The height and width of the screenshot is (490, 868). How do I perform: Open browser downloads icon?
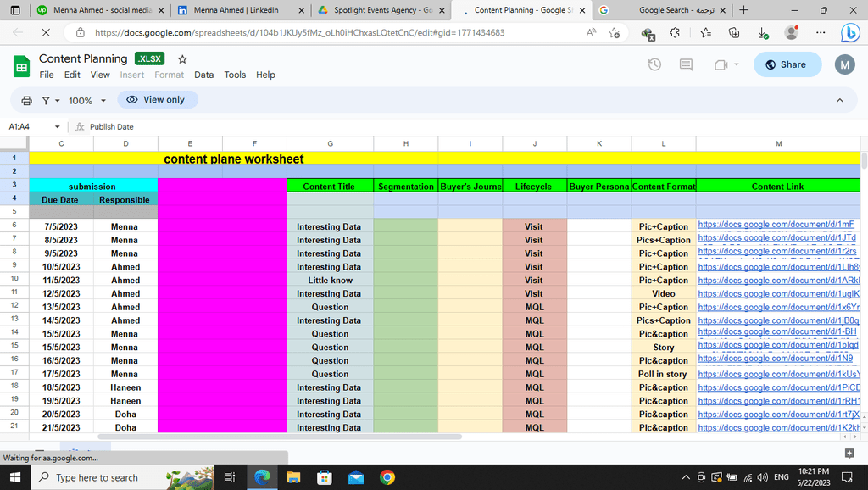pos(763,33)
